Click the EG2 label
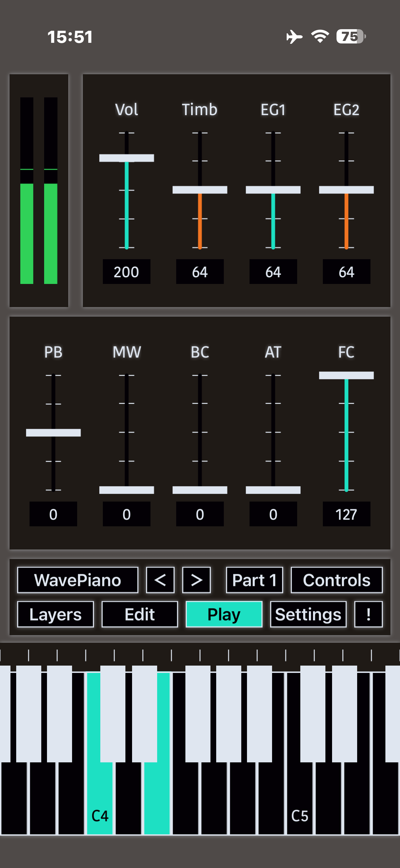This screenshot has width=400, height=868. click(x=346, y=109)
